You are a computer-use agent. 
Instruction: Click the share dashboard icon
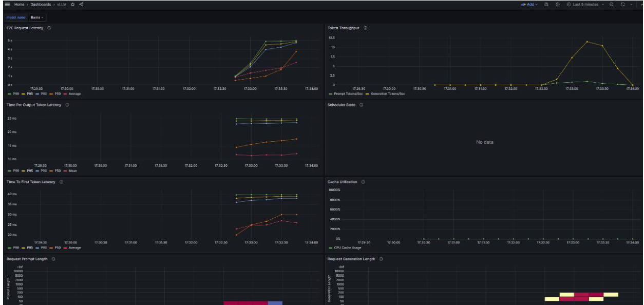click(x=81, y=4)
